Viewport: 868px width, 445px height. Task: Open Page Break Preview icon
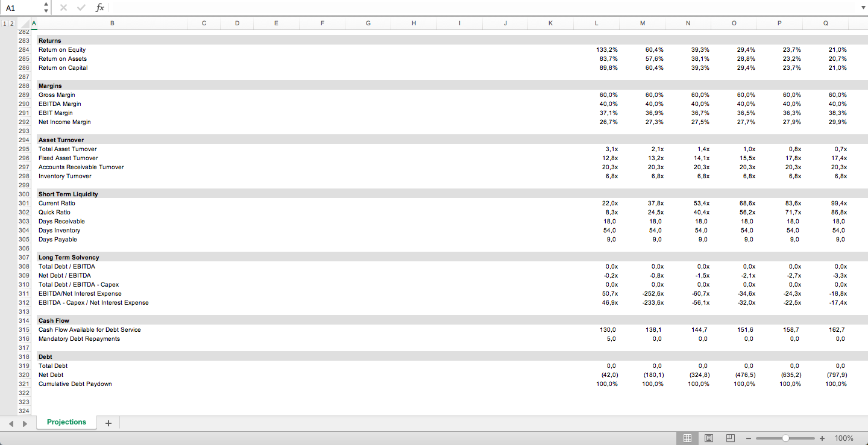pos(731,438)
